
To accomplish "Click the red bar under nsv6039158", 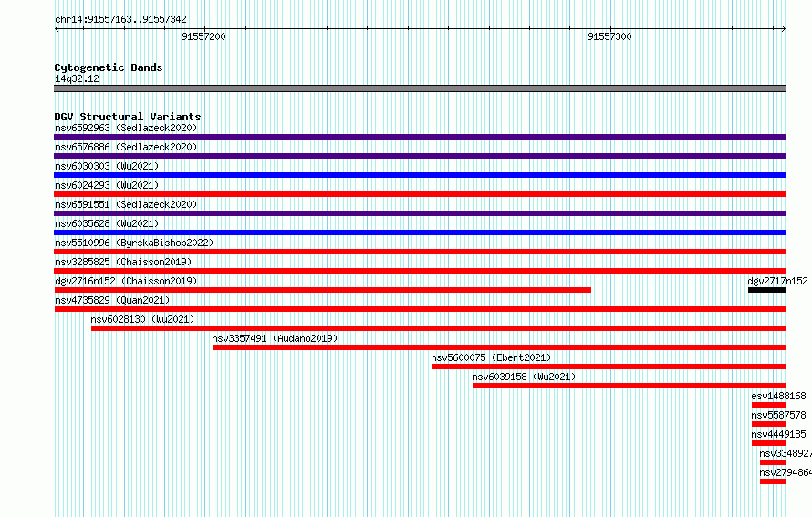I will tap(630, 386).
